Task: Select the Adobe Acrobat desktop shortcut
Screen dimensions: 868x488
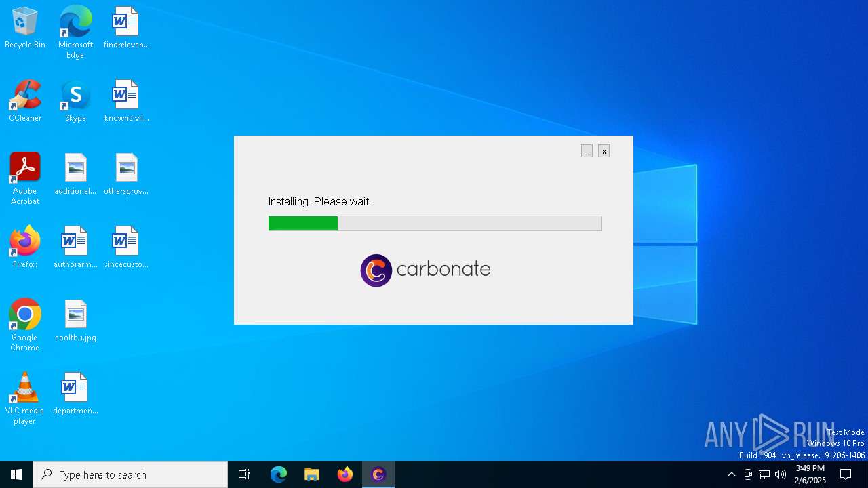Action: tap(25, 179)
